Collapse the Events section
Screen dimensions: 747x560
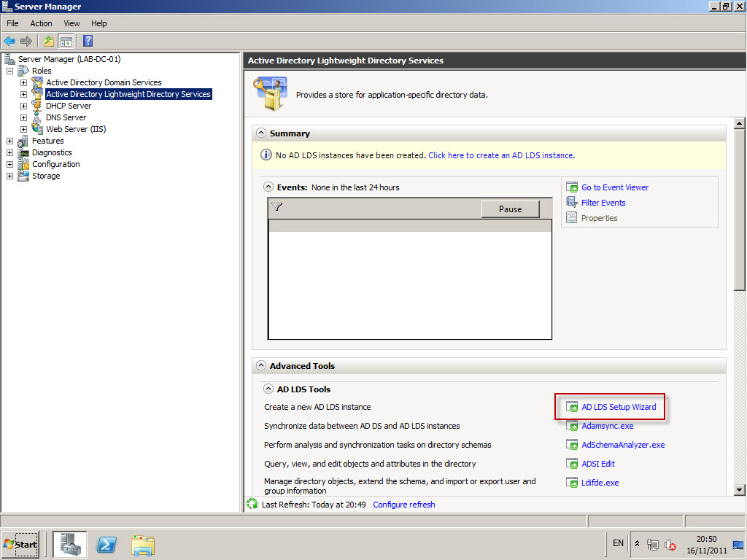click(268, 187)
